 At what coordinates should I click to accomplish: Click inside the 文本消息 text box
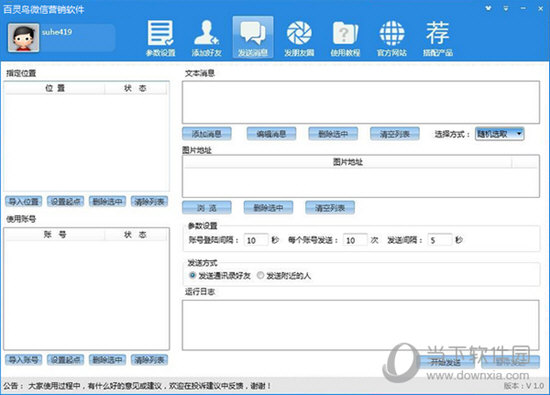pos(361,102)
